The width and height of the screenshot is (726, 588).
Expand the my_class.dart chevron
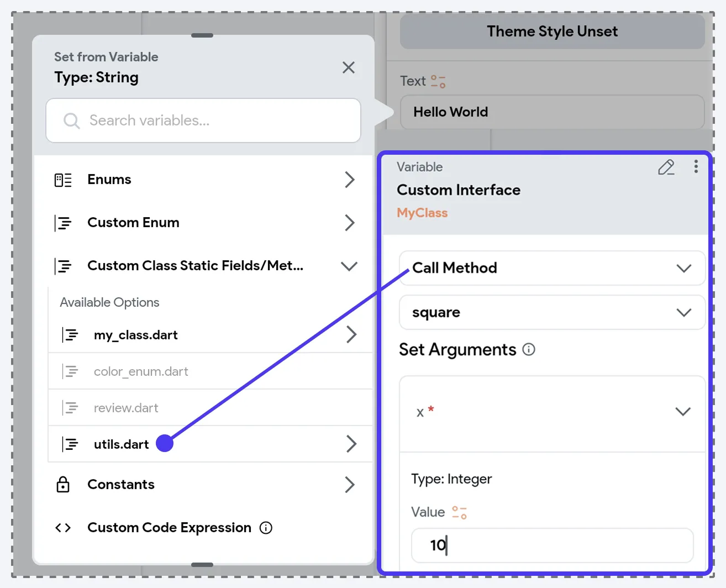pos(351,334)
